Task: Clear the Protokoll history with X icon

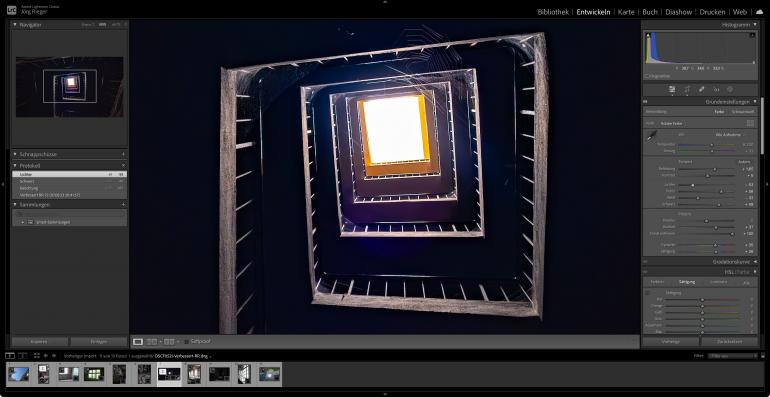Action: click(x=123, y=166)
